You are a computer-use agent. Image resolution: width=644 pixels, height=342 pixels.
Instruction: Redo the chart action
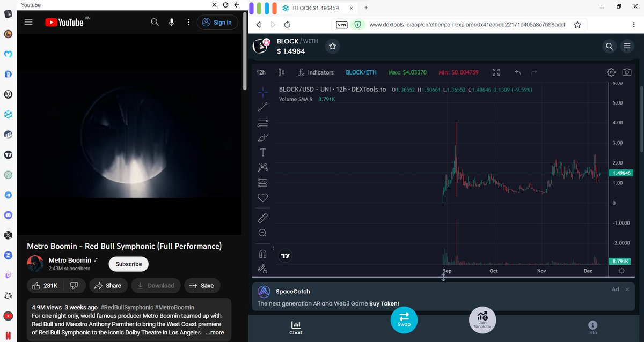point(534,72)
